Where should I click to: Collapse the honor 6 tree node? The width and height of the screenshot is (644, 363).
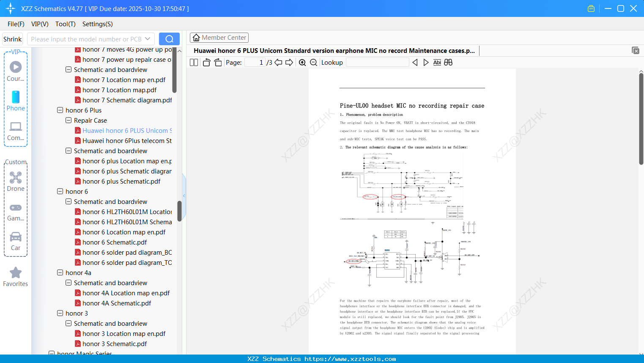pyautogui.click(x=60, y=192)
